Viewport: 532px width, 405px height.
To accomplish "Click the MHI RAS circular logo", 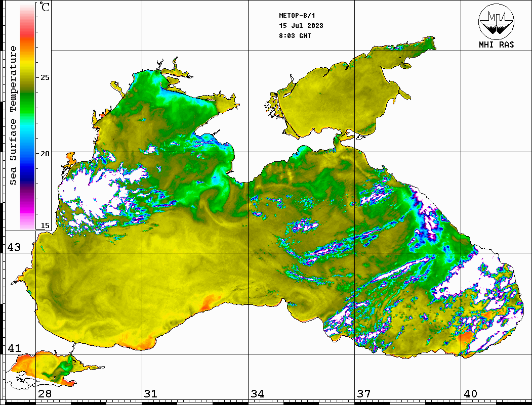I will point(496,21).
